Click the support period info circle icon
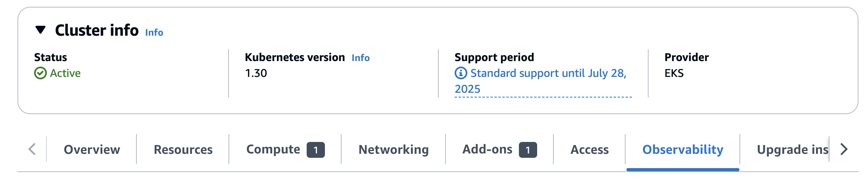 tap(461, 73)
